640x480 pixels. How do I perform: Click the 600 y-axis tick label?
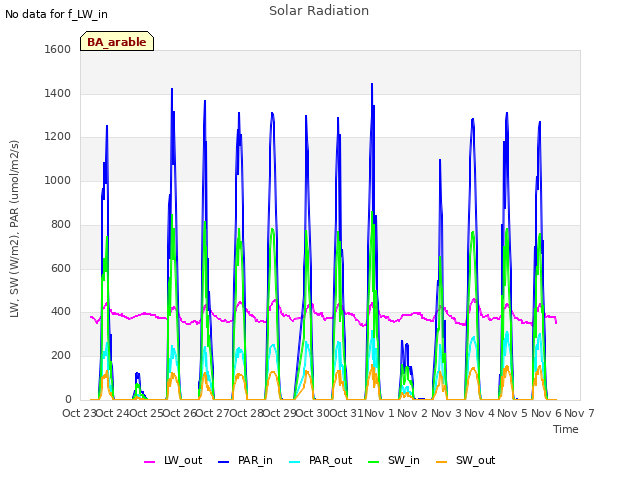(61, 268)
